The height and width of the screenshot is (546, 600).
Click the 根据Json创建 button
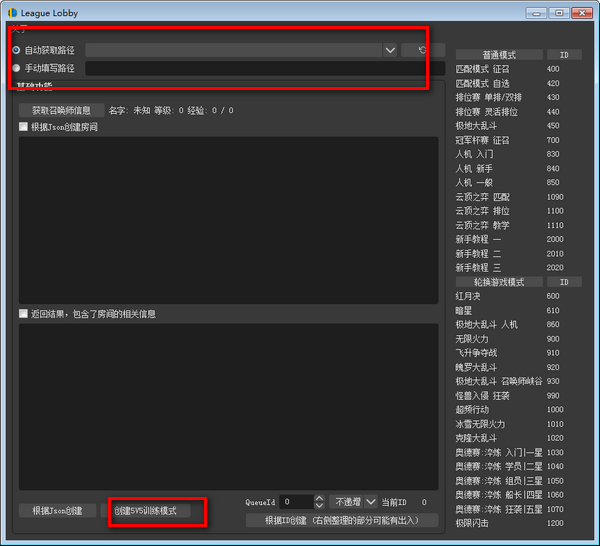(x=57, y=510)
